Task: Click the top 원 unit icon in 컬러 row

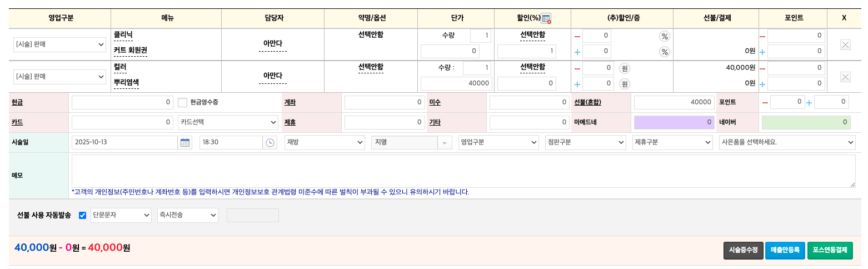Action: 625,68
